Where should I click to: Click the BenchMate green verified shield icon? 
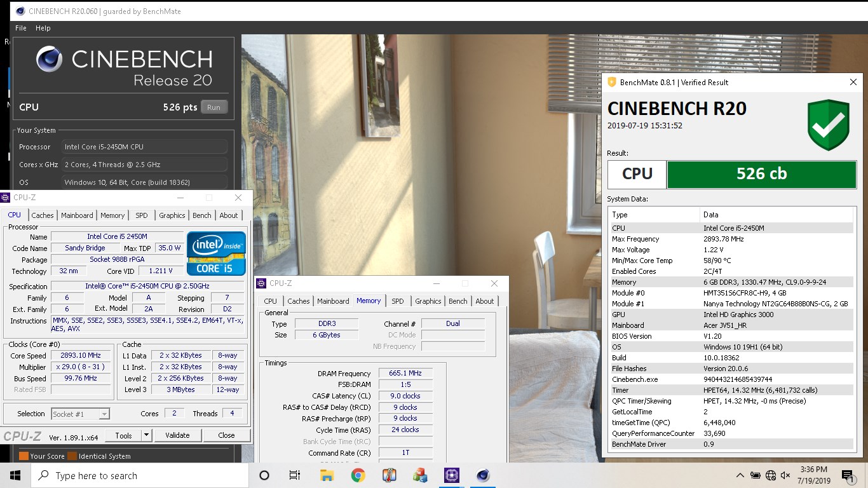(829, 125)
